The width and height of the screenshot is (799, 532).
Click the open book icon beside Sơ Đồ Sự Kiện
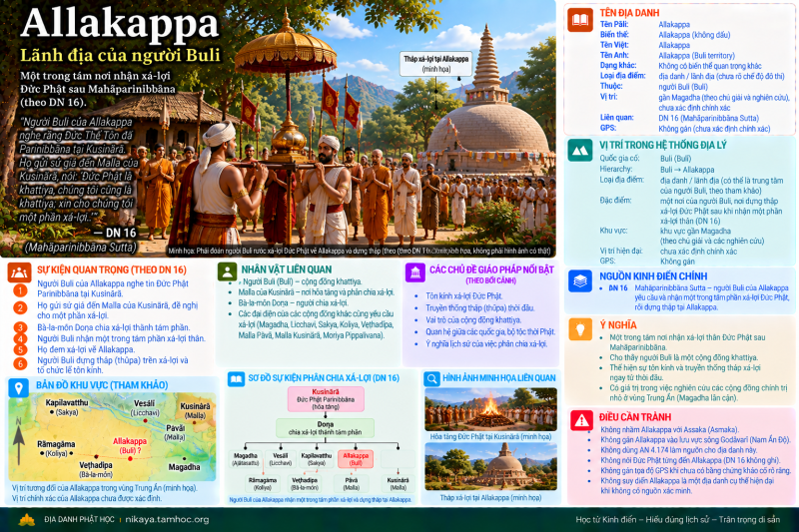click(x=236, y=378)
